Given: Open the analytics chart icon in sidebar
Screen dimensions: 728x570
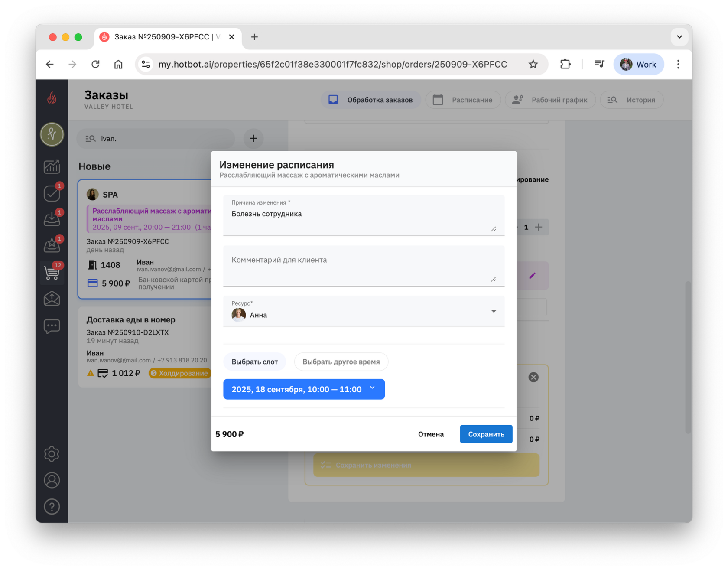Looking at the screenshot, I should pyautogui.click(x=52, y=166).
